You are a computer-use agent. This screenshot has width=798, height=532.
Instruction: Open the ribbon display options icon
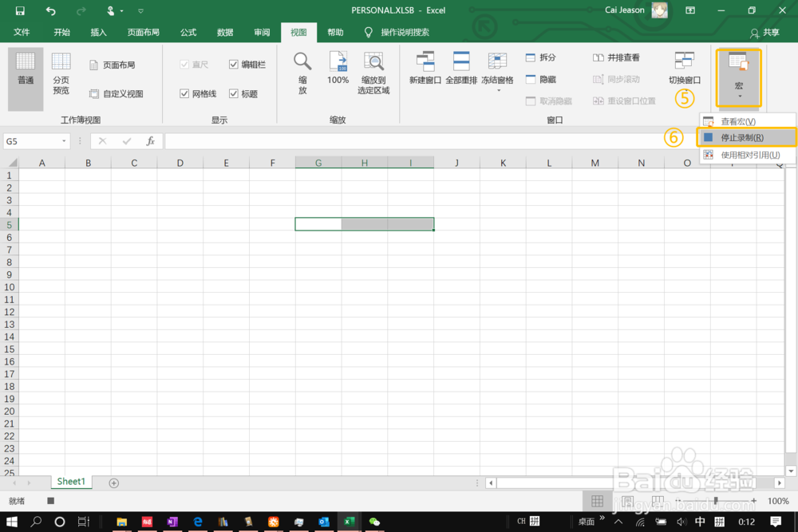pyautogui.click(x=690, y=10)
